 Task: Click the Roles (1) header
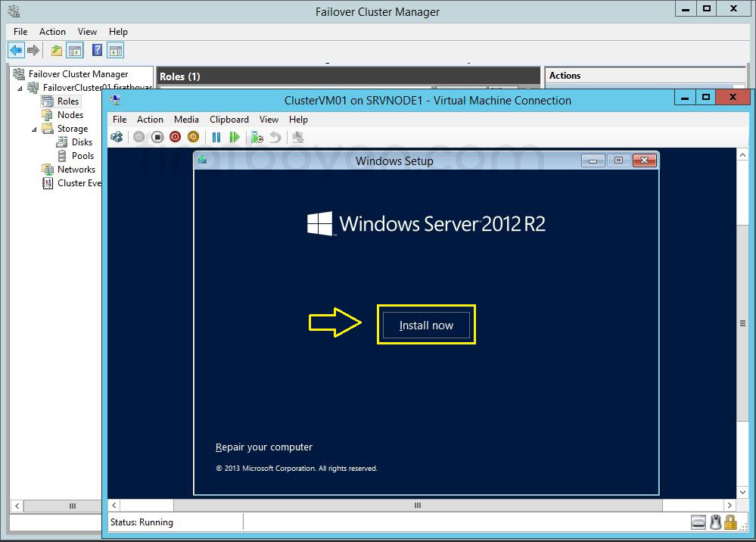[348, 76]
